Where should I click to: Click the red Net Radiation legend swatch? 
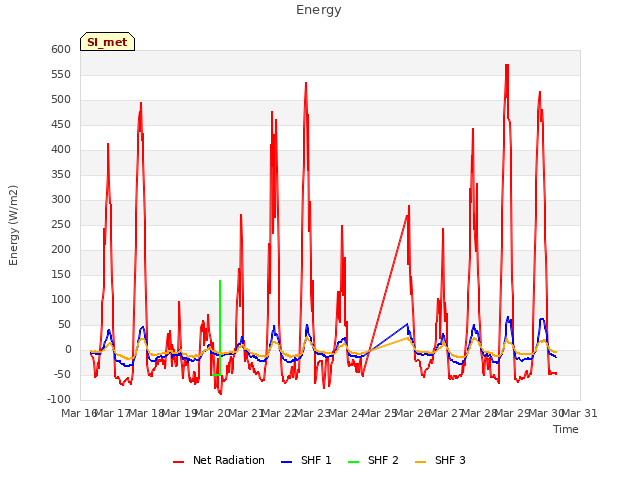point(178,462)
